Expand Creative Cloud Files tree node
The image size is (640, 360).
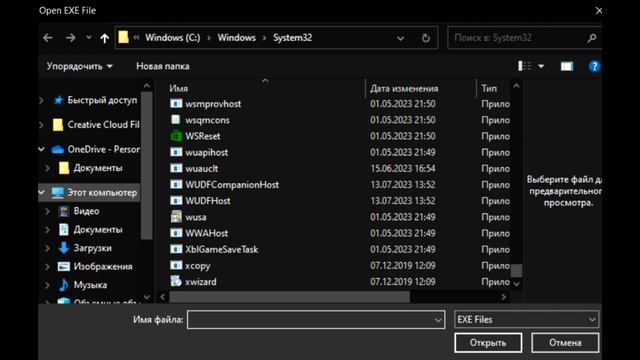point(42,124)
